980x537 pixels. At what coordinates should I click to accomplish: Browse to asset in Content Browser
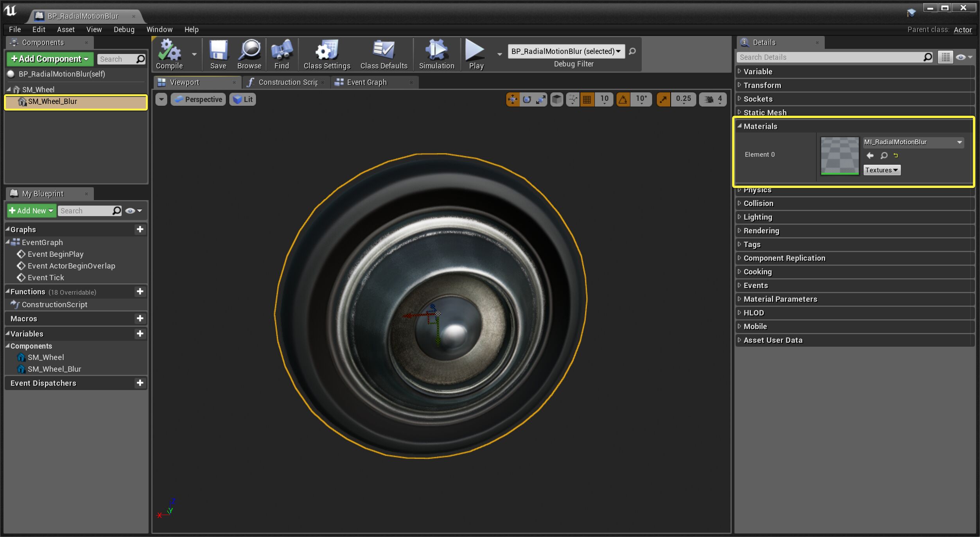point(249,54)
